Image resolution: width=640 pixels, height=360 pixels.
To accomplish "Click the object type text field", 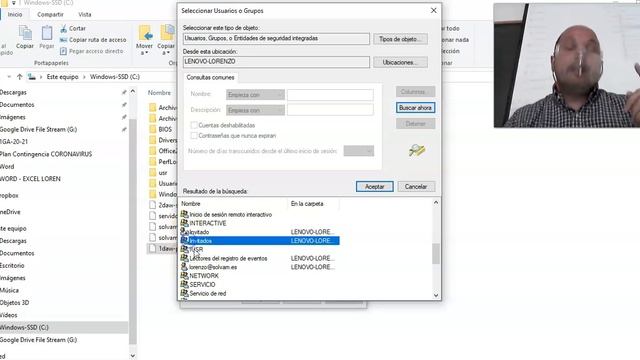I will [x=276, y=39].
